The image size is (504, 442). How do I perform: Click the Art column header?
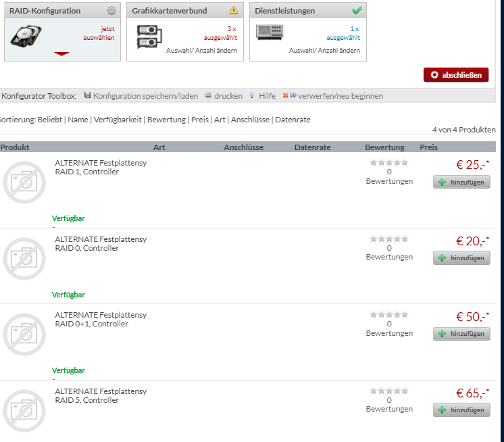coord(159,147)
